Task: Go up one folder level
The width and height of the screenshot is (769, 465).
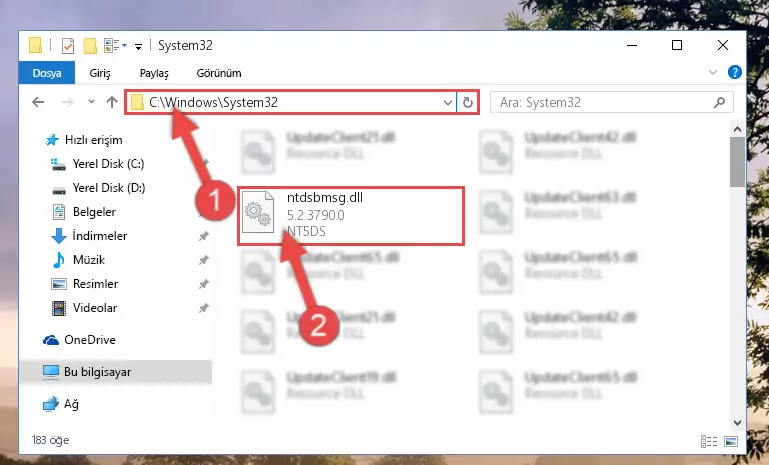Action: pos(112,102)
